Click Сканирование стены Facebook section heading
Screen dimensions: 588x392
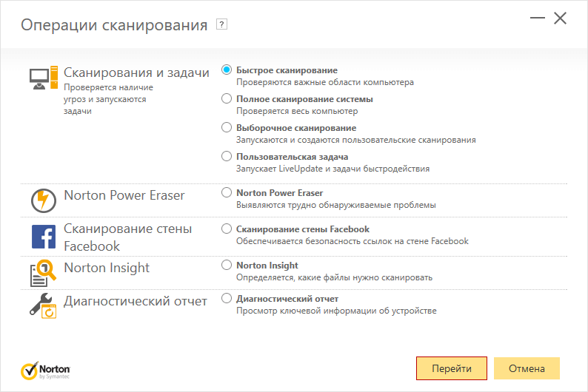click(127, 237)
